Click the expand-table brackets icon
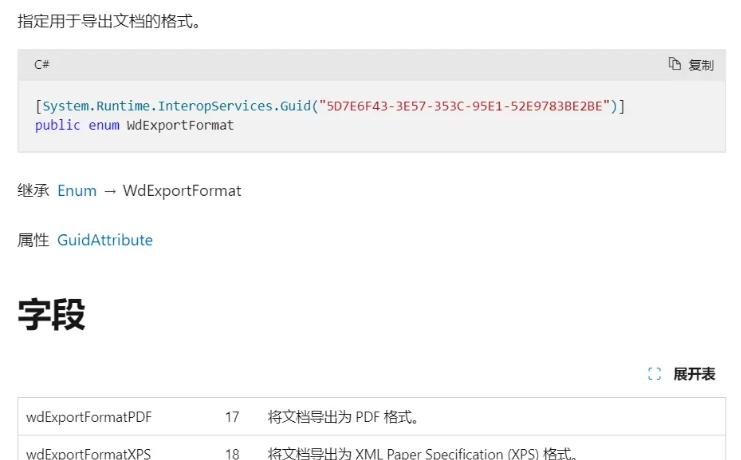 click(x=655, y=374)
